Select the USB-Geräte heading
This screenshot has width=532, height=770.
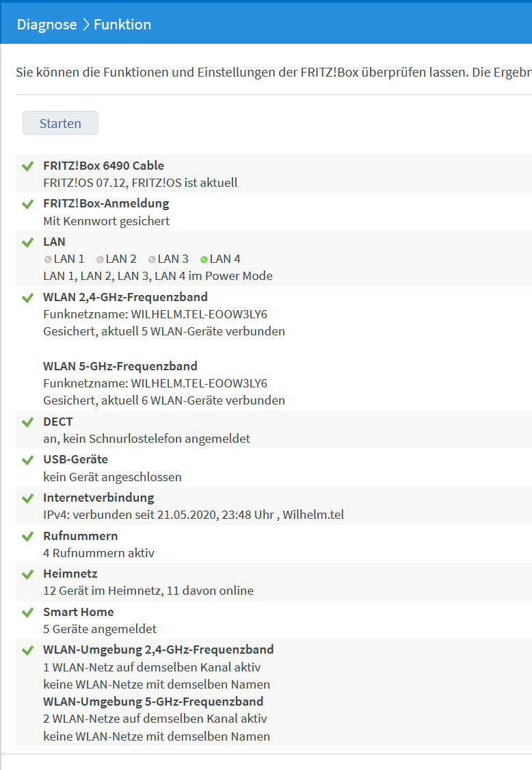click(76, 459)
